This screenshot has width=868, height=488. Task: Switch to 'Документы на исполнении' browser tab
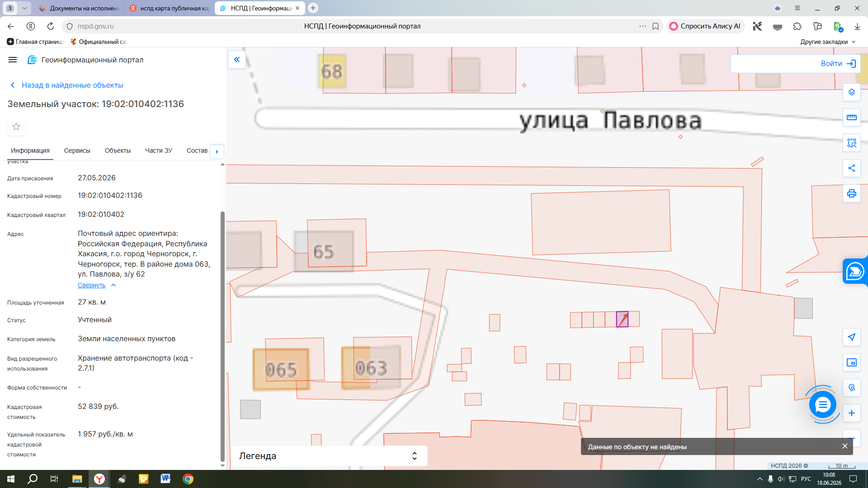79,8
